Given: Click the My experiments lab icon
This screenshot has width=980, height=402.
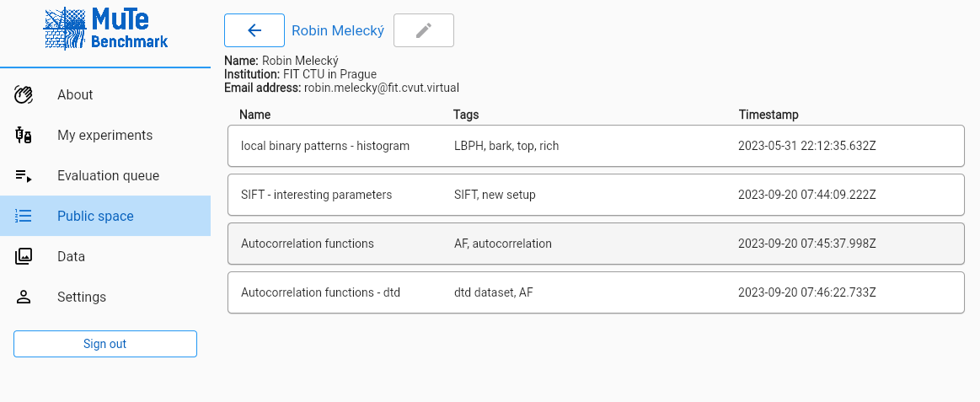Looking at the screenshot, I should pyautogui.click(x=24, y=135).
